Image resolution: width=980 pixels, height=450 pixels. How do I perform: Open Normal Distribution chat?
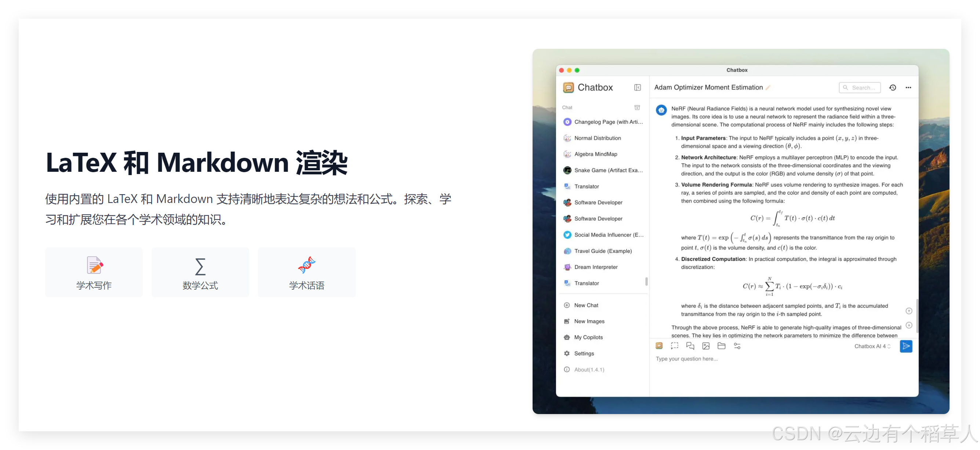(x=603, y=138)
